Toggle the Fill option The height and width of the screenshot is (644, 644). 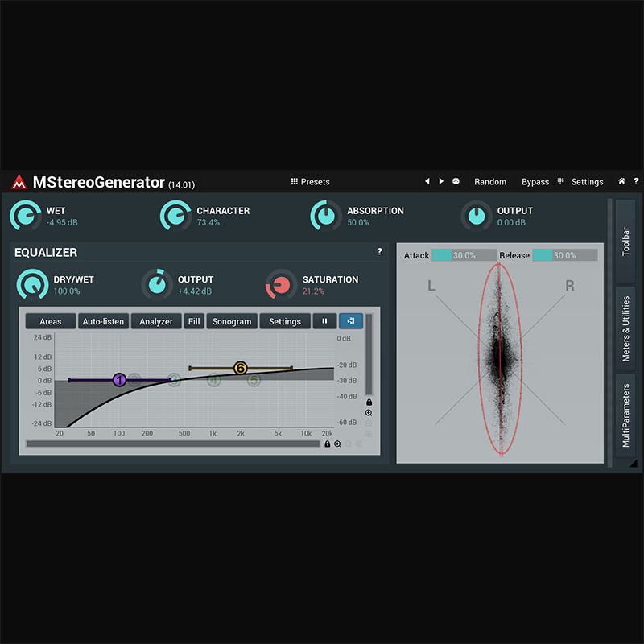[194, 321]
